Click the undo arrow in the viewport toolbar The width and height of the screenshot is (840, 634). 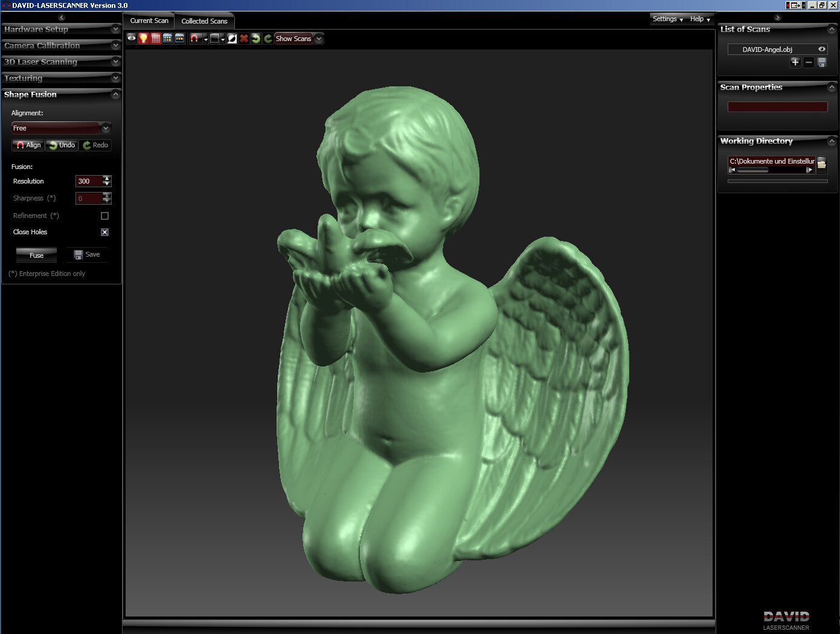[x=256, y=39]
